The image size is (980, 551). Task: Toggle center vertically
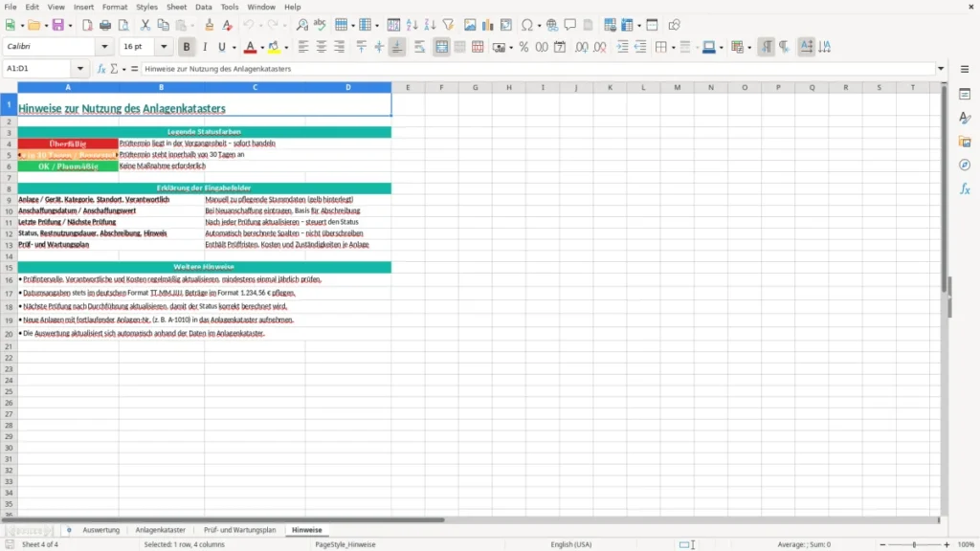tap(379, 47)
